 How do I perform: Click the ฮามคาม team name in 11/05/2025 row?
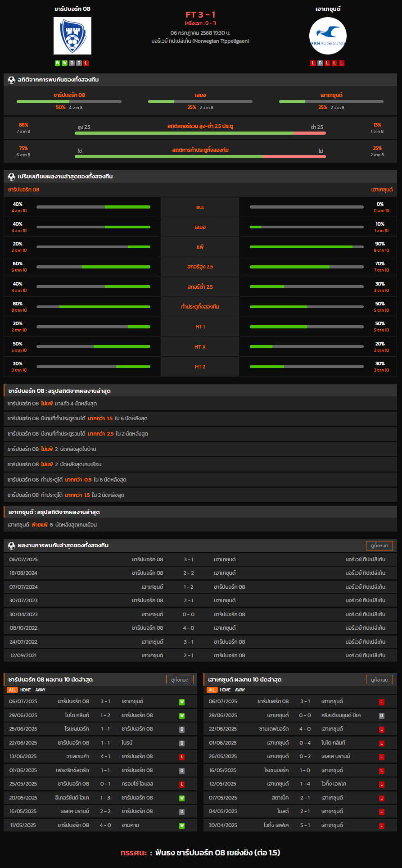tap(131, 825)
